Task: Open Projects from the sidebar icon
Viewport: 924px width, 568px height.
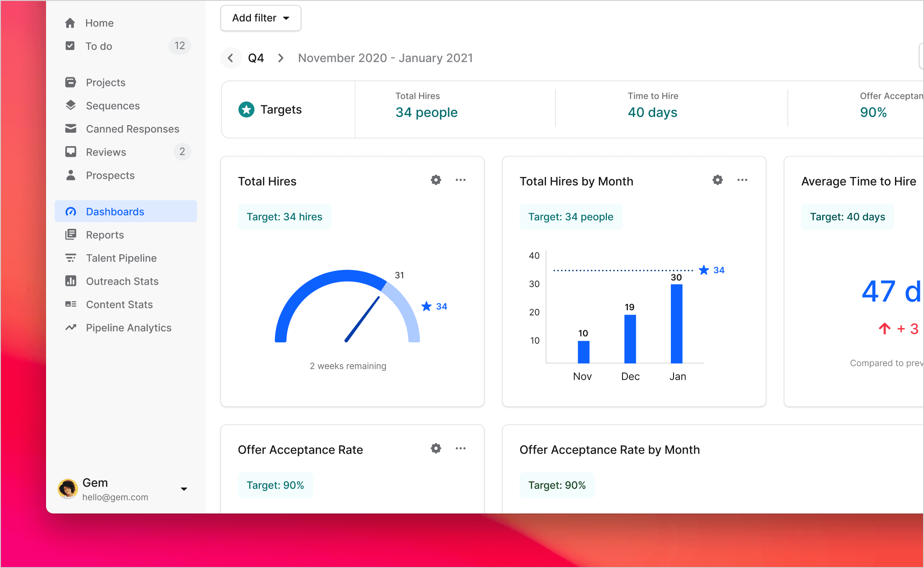Action: coord(71,82)
